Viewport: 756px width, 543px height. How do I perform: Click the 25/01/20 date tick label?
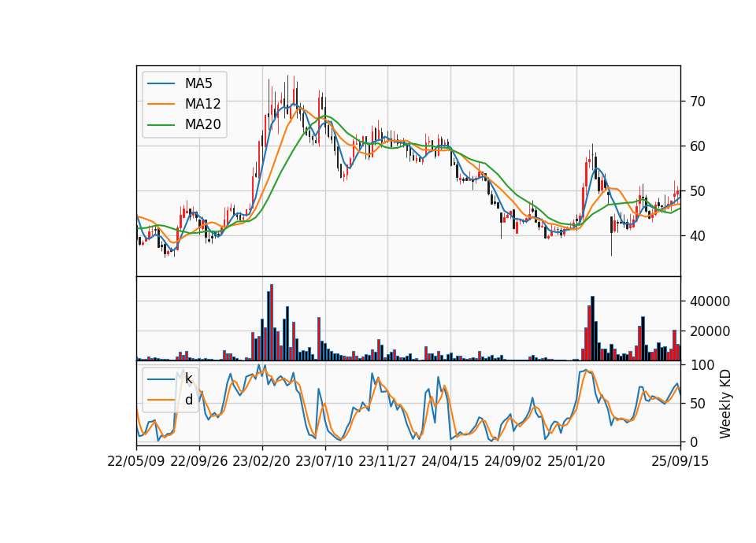[576, 461]
